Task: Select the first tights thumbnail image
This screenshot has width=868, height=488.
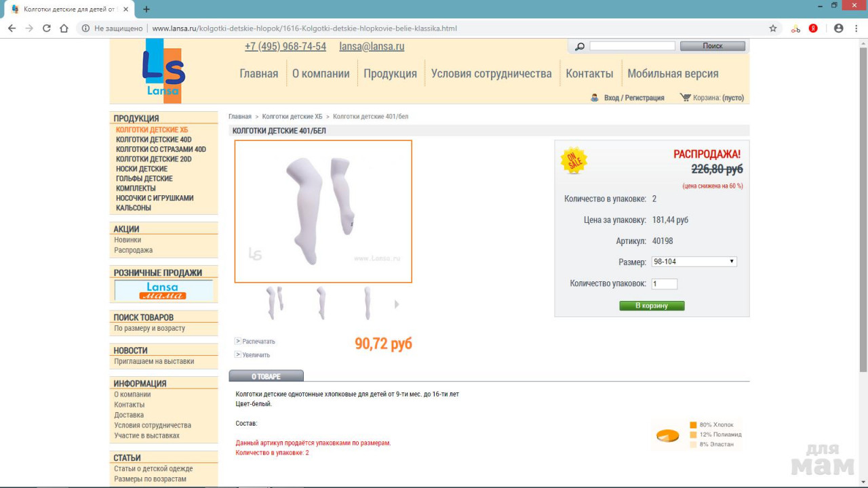Action: point(275,303)
